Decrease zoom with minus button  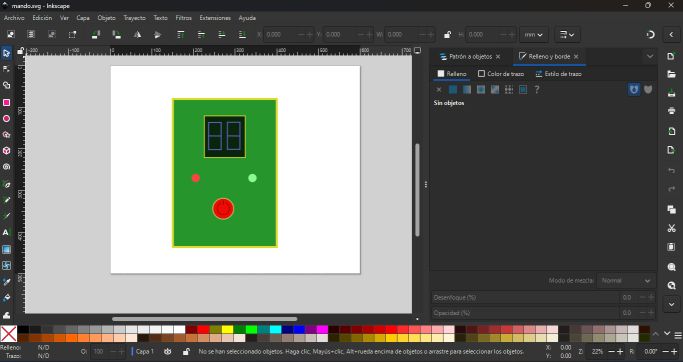click(612, 352)
